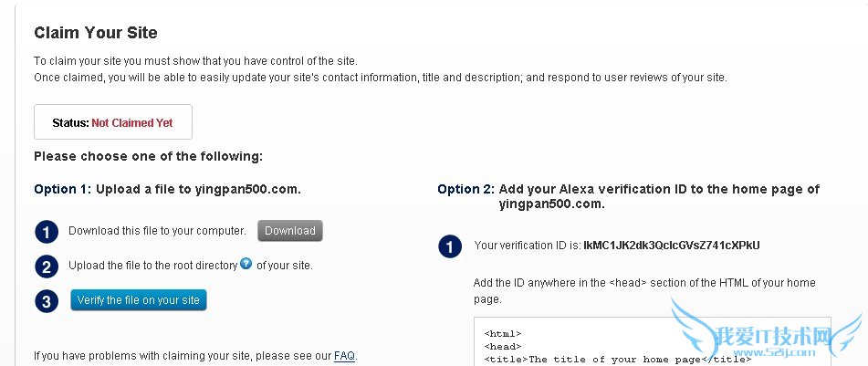The width and height of the screenshot is (868, 366).
Task: Click the 'Add the ID anywhere' instruction text
Action: (644, 290)
